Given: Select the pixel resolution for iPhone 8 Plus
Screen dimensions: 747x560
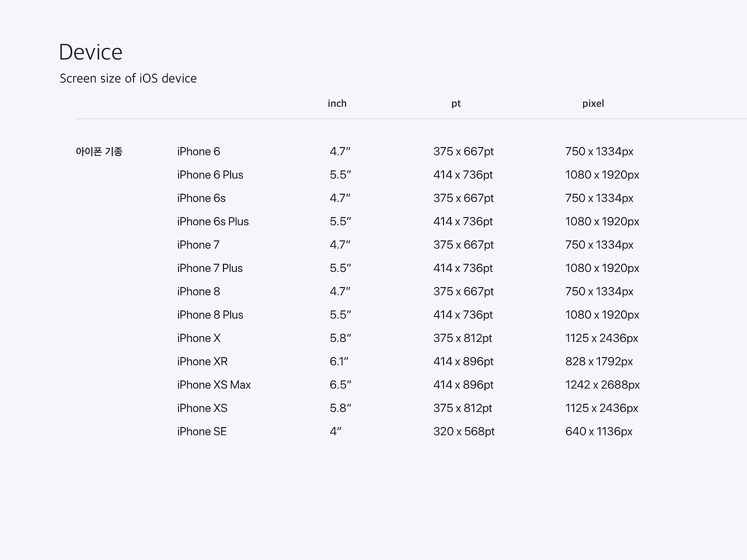Looking at the screenshot, I should tap(602, 315).
